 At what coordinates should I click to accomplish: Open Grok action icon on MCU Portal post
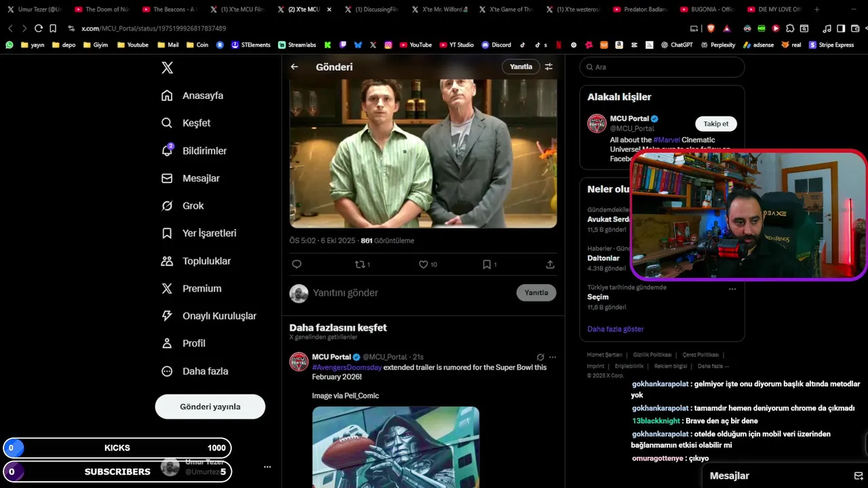point(540,357)
